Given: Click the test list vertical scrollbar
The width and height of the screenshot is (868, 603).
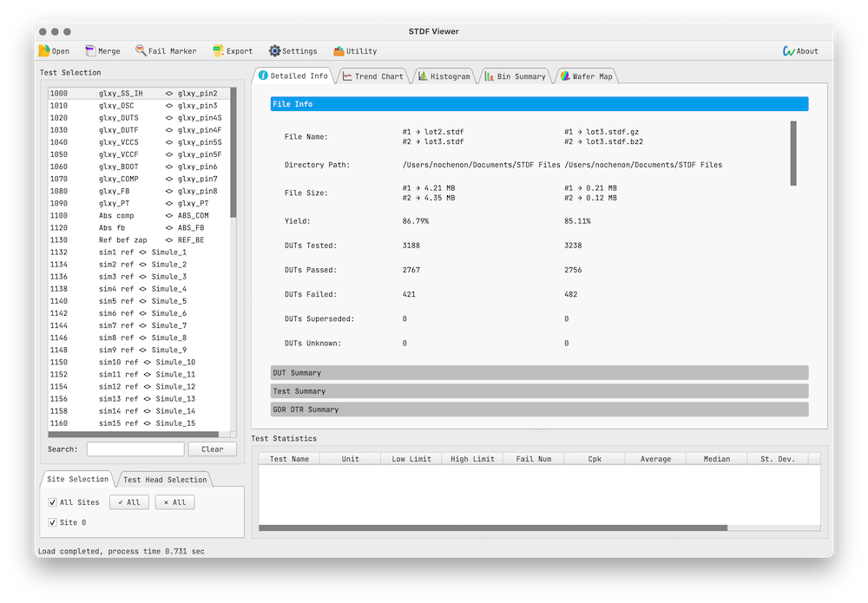Looking at the screenshot, I should [x=233, y=152].
